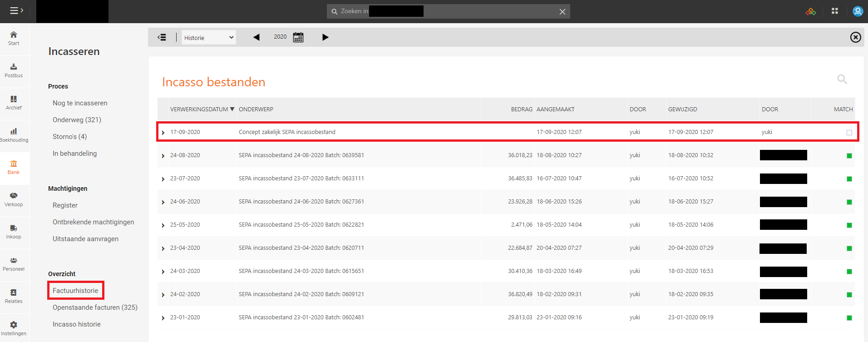The height and width of the screenshot is (342, 868).
Task: Expand the 24-08-2020 incasso row
Action: pyautogui.click(x=163, y=156)
